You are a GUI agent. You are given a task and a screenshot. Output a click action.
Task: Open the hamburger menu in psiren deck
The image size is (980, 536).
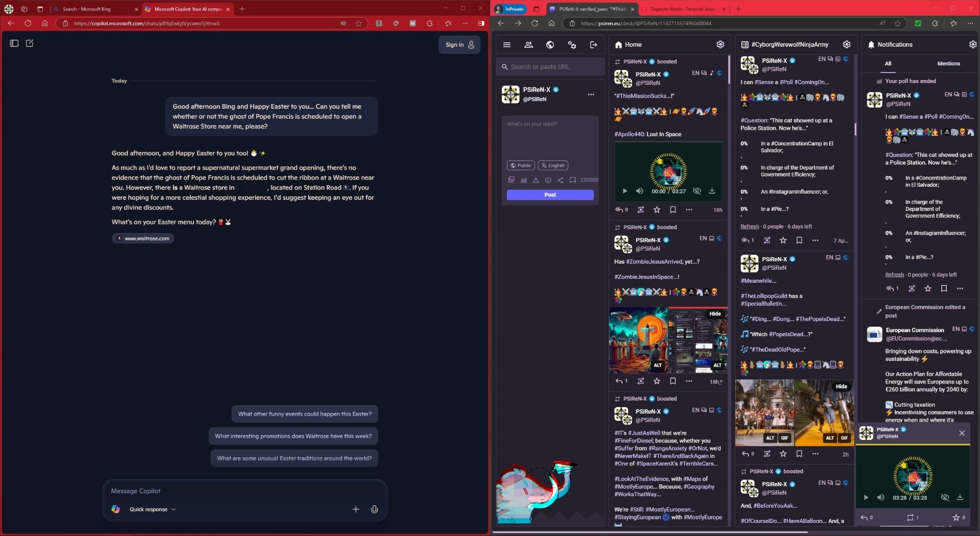507,45
